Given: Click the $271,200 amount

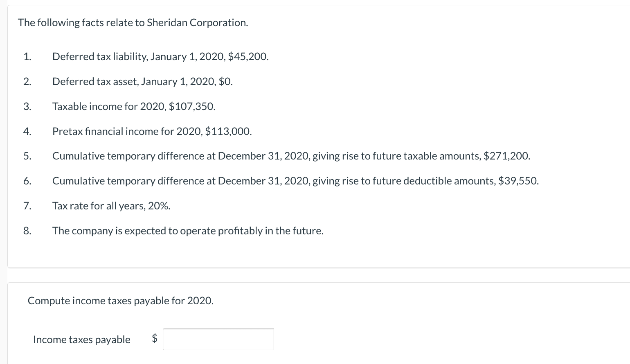Looking at the screenshot, I should (507, 156).
